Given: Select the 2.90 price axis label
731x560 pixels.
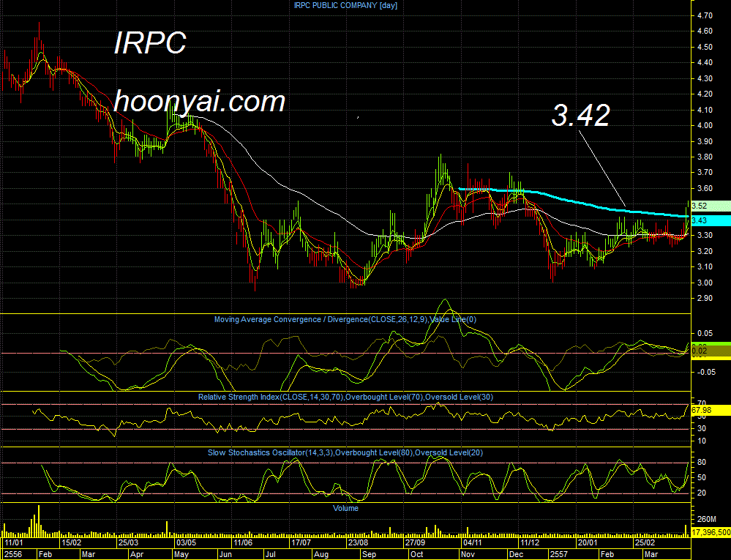Looking at the screenshot, I should click(705, 299).
